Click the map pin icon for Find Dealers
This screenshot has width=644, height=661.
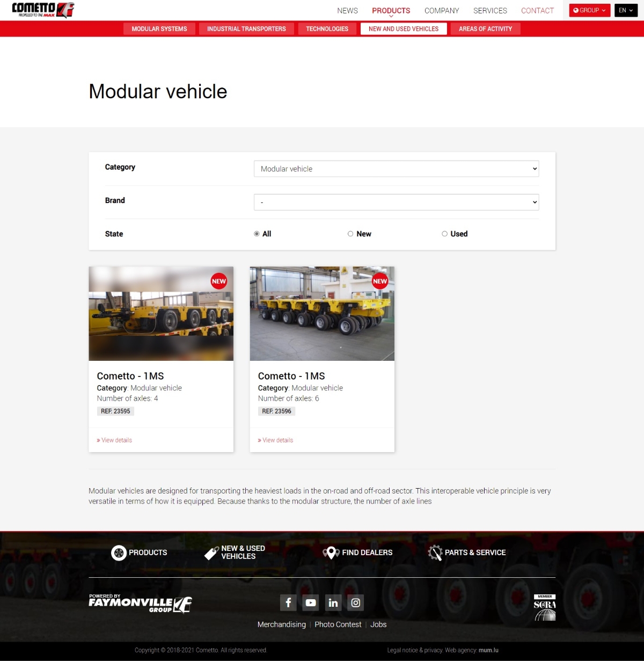click(x=331, y=553)
